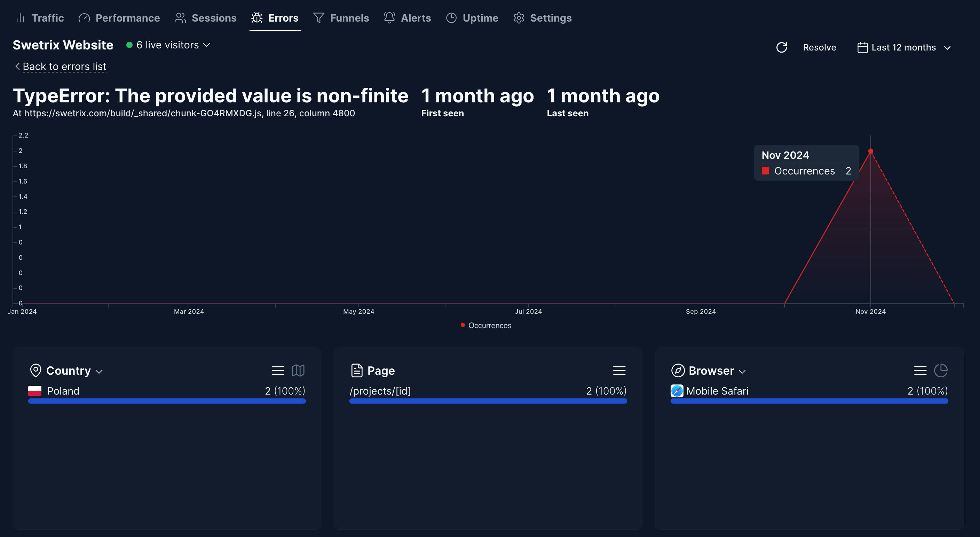
Task: Click the Poland flag icon
Action: [34, 391]
